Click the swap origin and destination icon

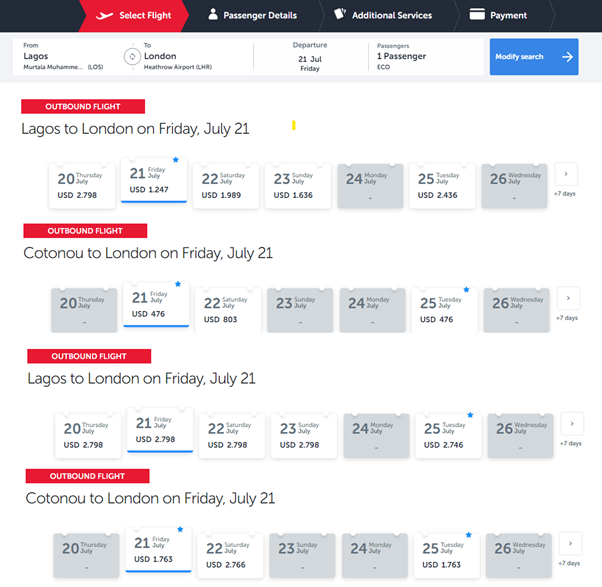tap(130, 57)
